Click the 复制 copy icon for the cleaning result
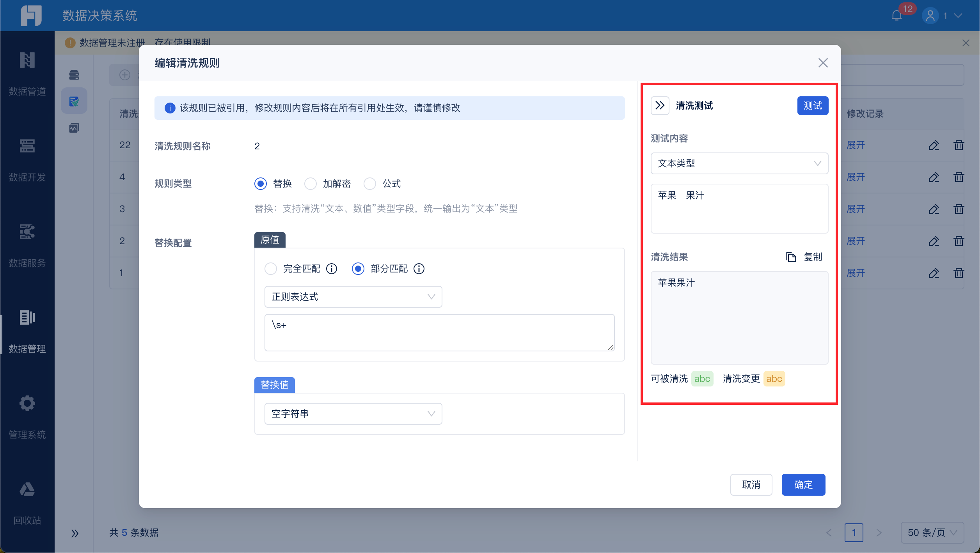This screenshot has height=553, width=980. click(x=791, y=257)
